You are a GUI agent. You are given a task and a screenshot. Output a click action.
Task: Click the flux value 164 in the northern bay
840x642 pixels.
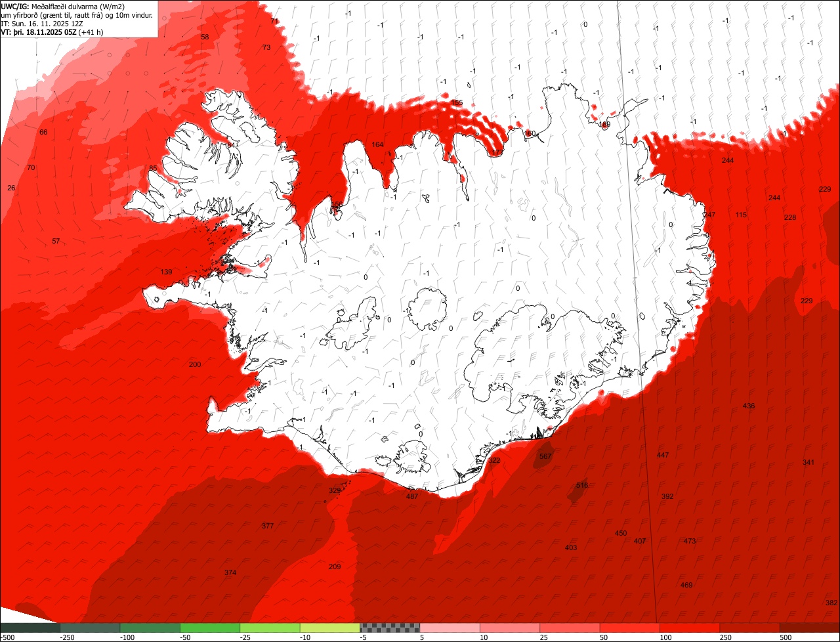tap(377, 144)
